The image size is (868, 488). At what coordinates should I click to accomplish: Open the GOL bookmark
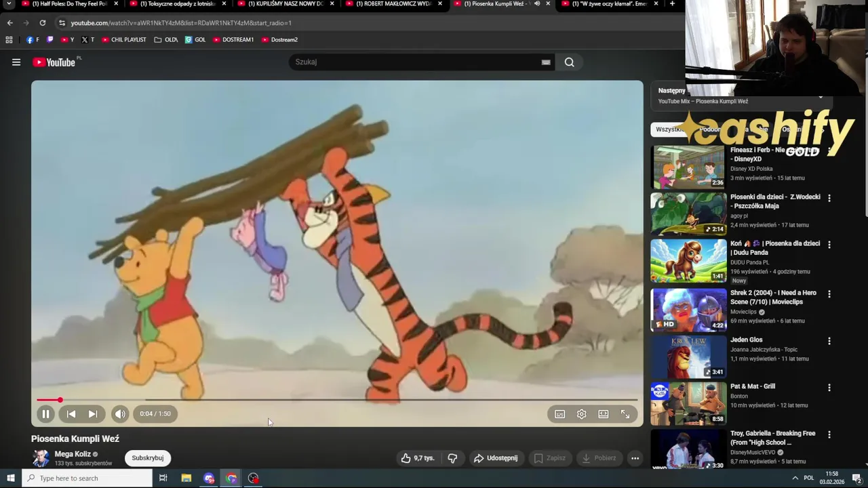(195, 40)
